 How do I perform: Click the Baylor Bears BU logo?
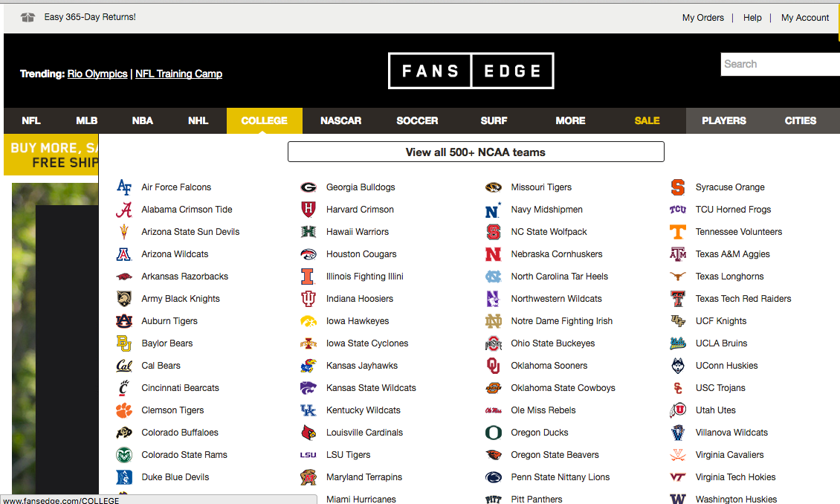123,343
